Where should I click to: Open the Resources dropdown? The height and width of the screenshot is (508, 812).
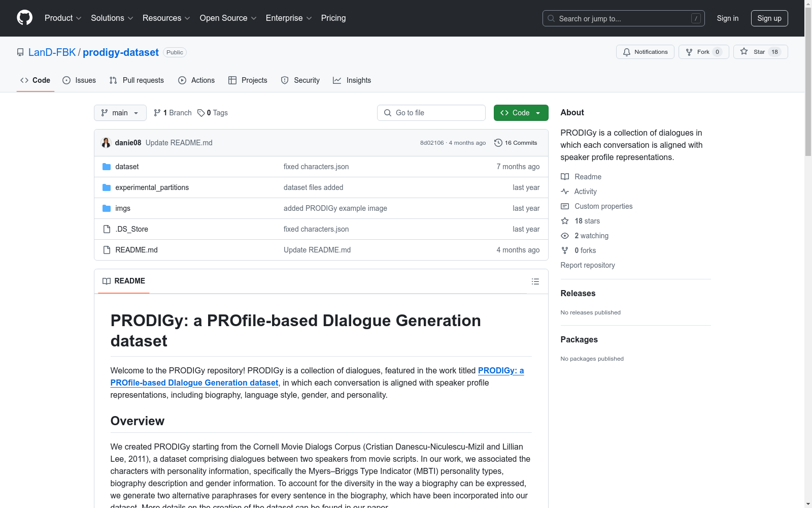[166, 18]
